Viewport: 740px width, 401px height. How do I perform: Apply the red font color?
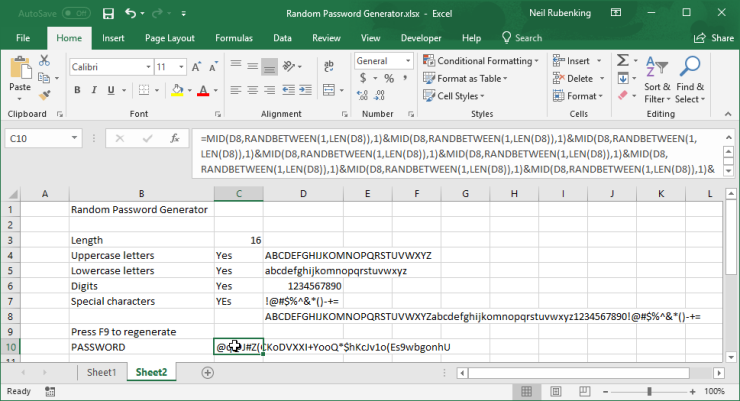click(x=203, y=90)
